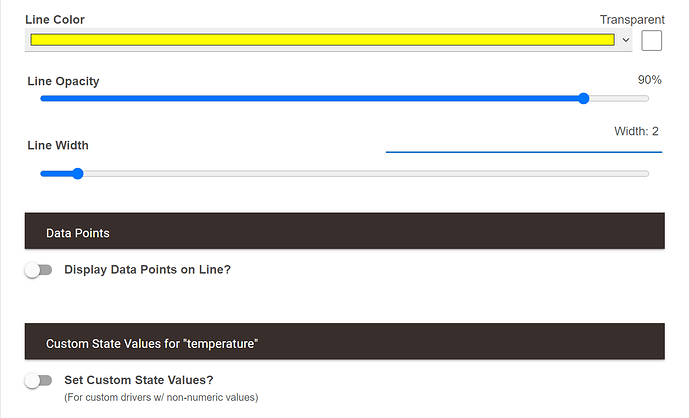The height and width of the screenshot is (418, 690).
Task: Open the Line Color dropdown arrow
Action: 626,40
